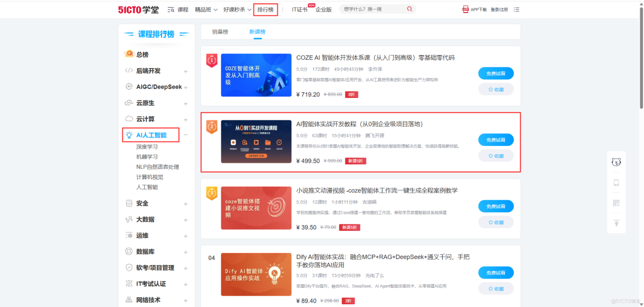This screenshot has width=644, height=307.
Task: Click the 云计算 cloud icon
Action: (129, 119)
